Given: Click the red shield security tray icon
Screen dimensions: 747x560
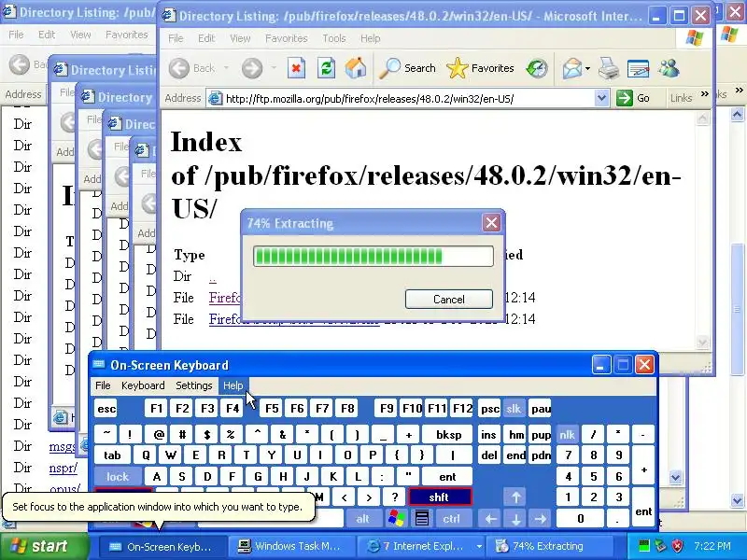Looking at the screenshot, I should 677,546.
